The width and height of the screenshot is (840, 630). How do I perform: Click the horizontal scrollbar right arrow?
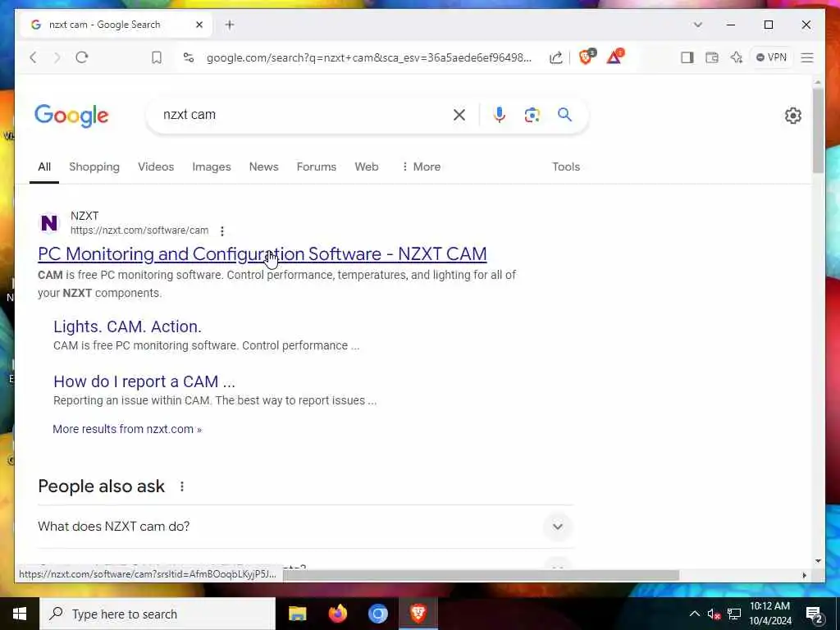(804, 575)
